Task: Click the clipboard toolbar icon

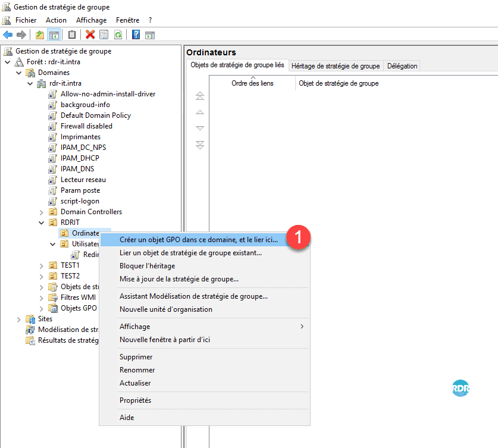Action: tap(72, 35)
